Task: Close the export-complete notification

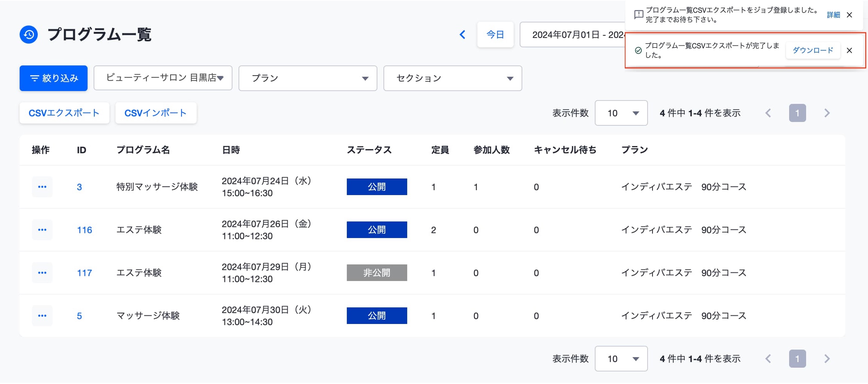Action: tap(849, 50)
